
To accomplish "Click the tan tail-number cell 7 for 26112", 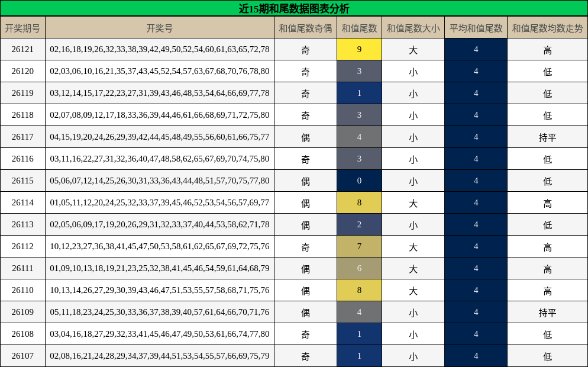I will coord(359,246).
